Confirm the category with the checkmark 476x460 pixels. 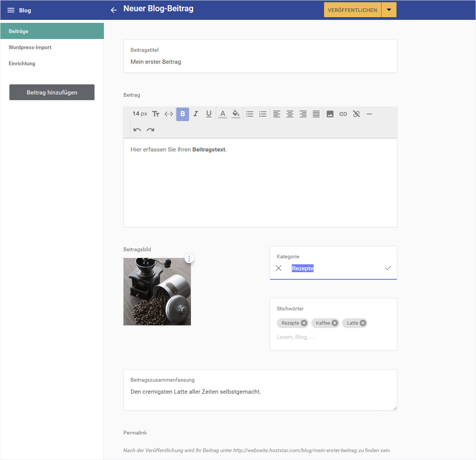[388, 268]
